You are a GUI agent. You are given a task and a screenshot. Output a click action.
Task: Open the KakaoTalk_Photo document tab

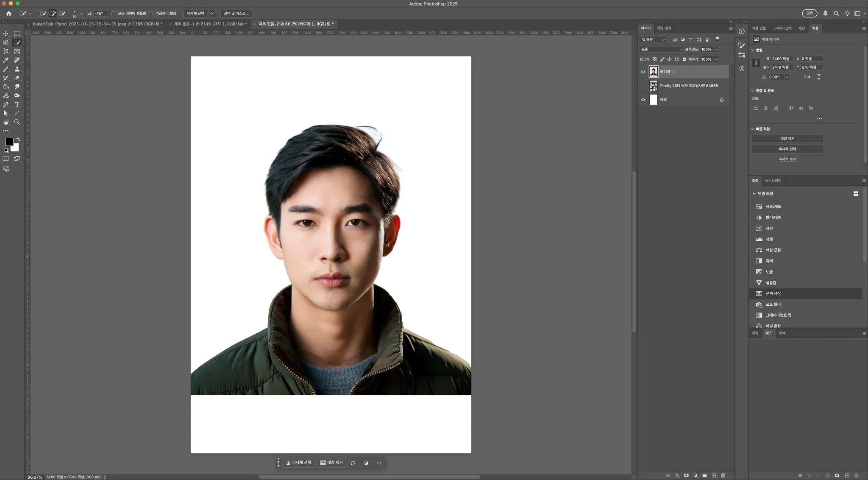[x=97, y=24]
